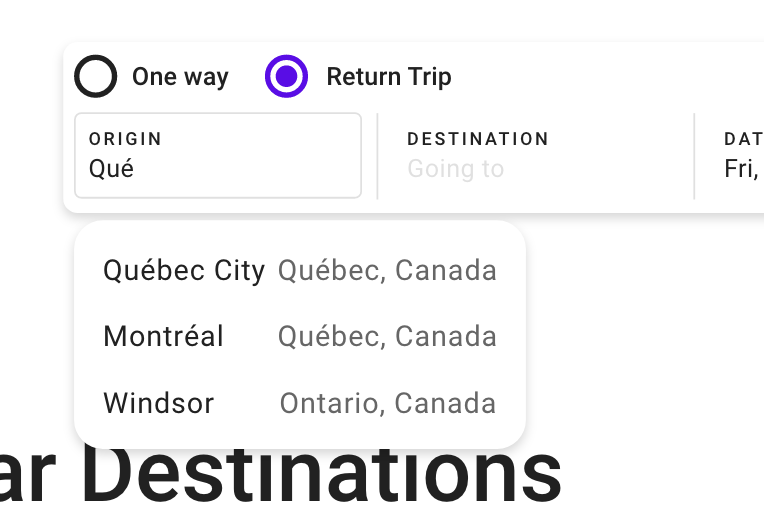The height and width of the screenshot is (512, 764).
Task: Click the 'One way' text label
Action: [x=180, y=77]
